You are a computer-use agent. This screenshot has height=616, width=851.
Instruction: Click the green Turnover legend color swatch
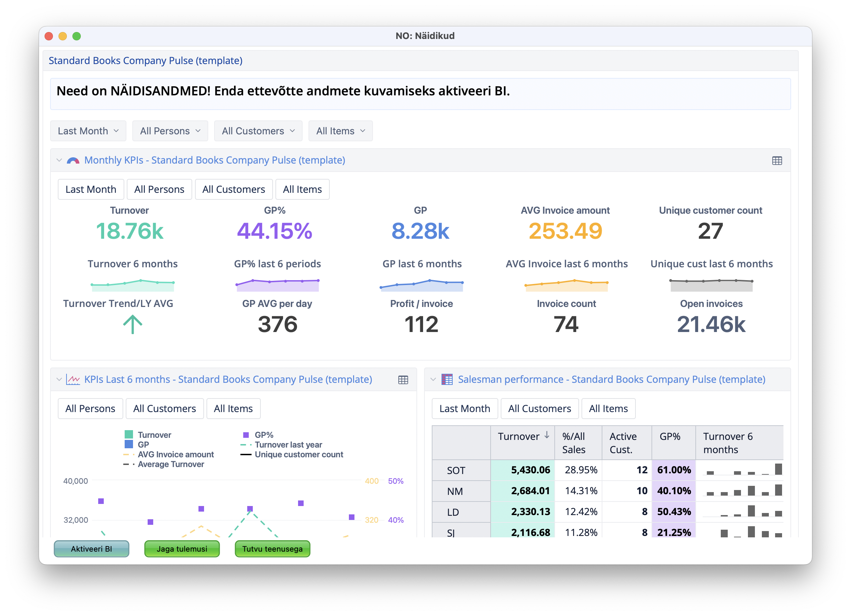[129, 435]
